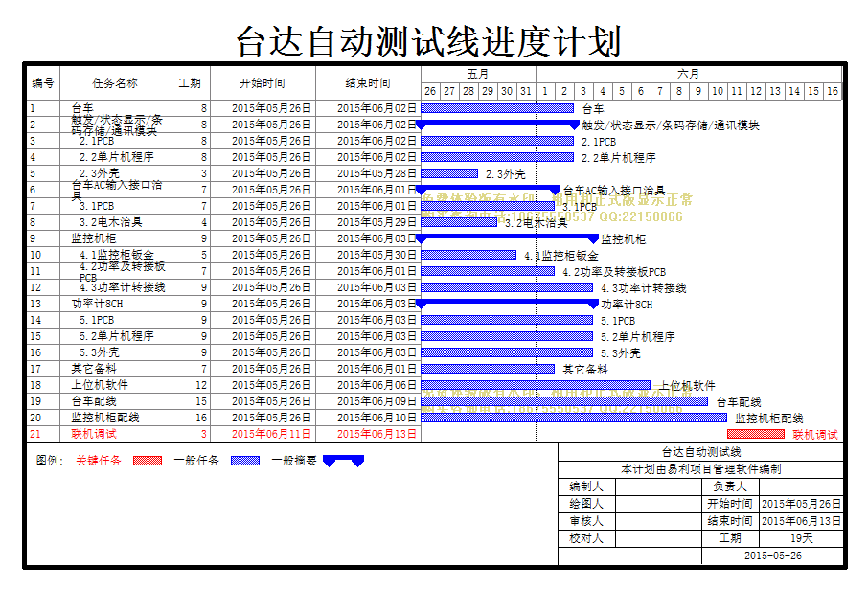Click the red 关键任务 legend label
The image size is (868, 590).
(99, 461)
